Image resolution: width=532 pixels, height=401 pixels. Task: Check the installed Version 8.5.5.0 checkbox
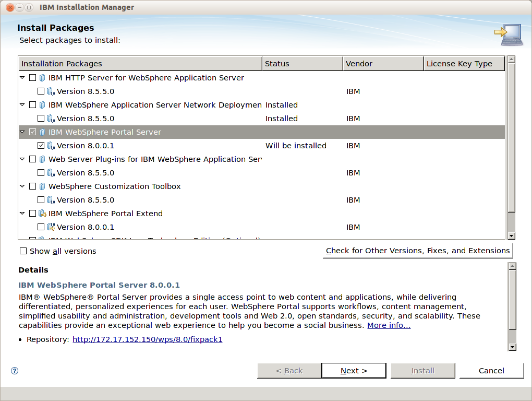click(41, 119)
